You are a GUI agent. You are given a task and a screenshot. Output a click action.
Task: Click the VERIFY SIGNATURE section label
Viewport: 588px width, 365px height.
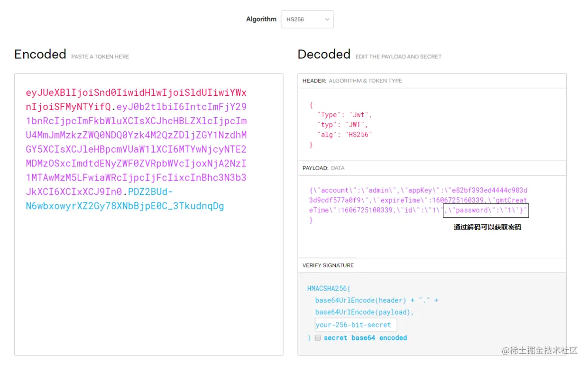(x=328, y=265)
